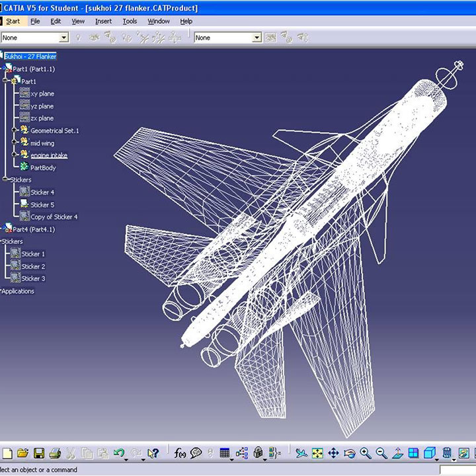Open the Start menu

point(13,21)
